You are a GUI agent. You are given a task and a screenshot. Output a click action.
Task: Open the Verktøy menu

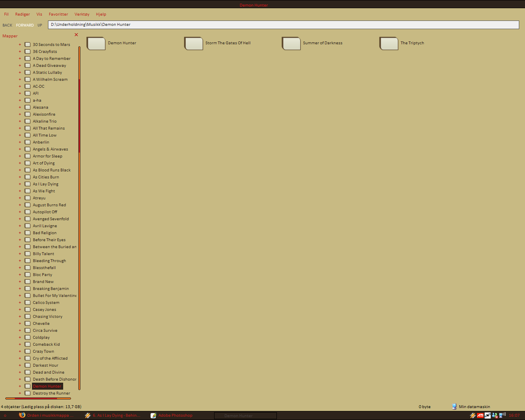[82, 14]
